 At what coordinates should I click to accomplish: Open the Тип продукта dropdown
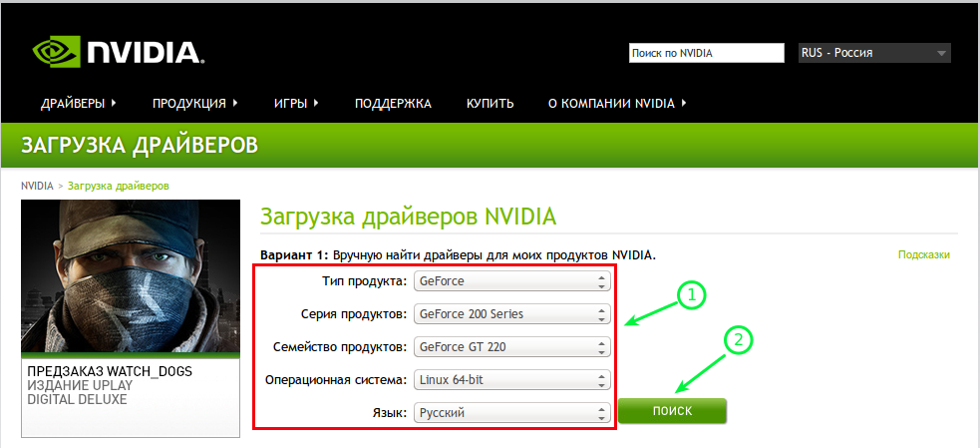pyautogui.click(x=511, y=281)
